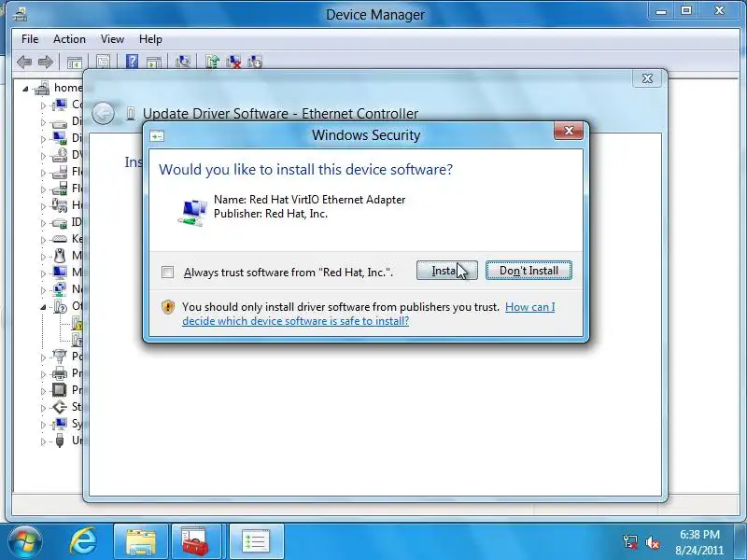Open the blue question-mark Help toolbar icon
This screenshot has width=747, height=560.
point(132,62)
